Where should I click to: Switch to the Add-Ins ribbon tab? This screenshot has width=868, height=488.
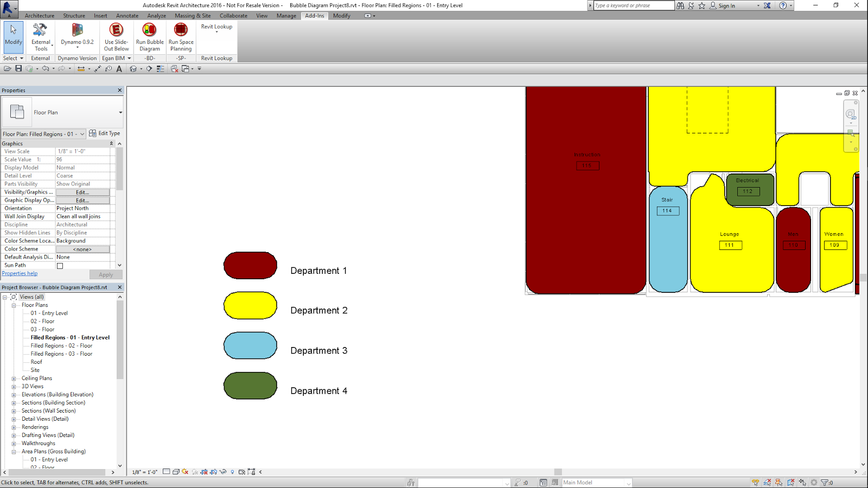(x=314, y=16)
